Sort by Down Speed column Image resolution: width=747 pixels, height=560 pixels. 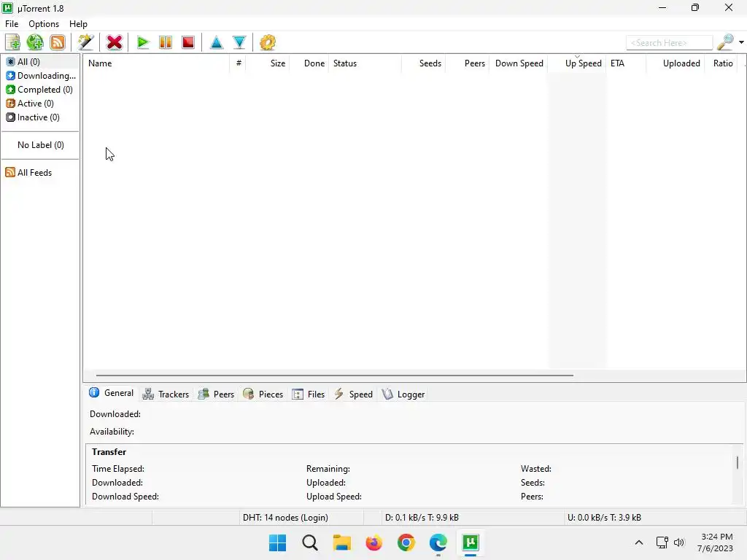pos(519,63)
